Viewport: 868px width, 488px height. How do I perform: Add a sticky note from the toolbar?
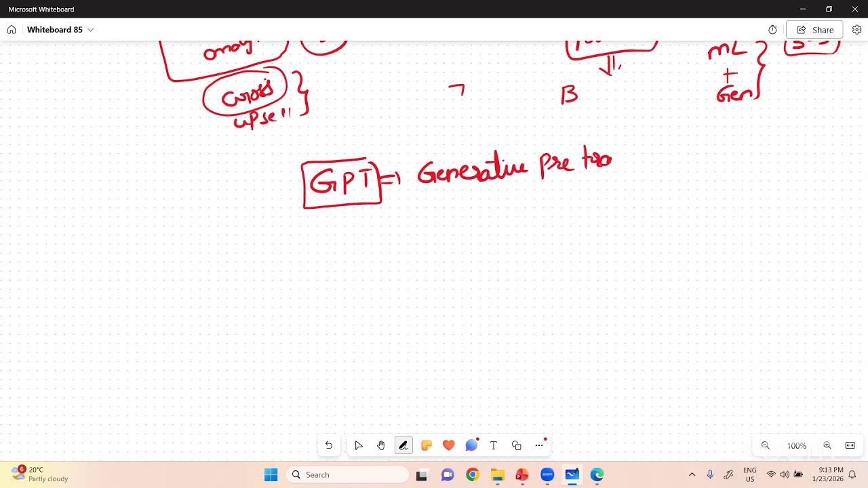point(426,445)
